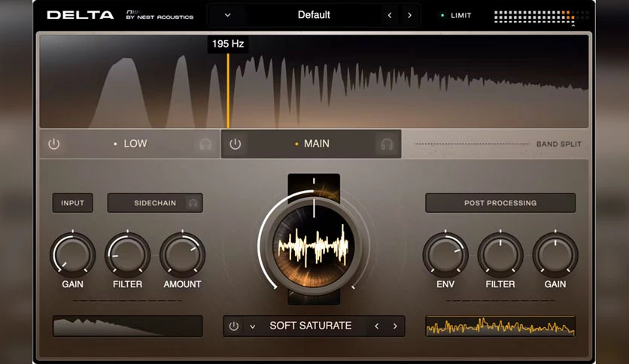Select the LOW band tab
The height and width of the screenshot is (364, 629).
pos(130,144)
